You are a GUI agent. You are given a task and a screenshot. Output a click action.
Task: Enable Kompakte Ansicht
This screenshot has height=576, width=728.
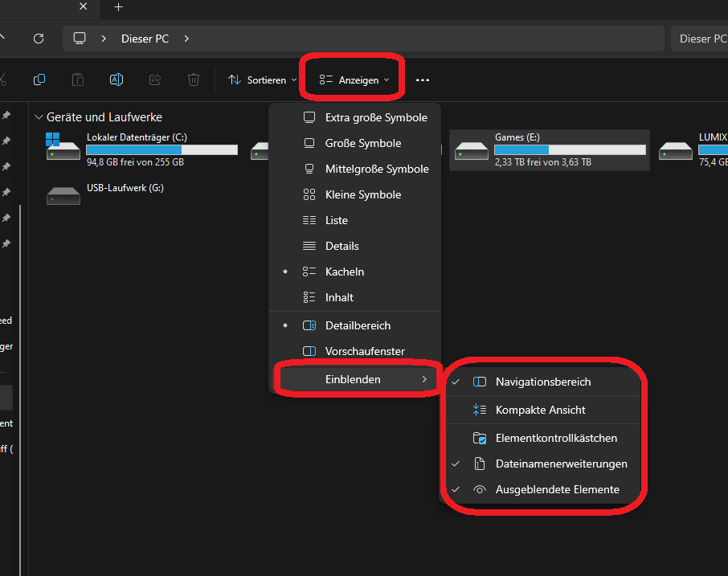543,410
